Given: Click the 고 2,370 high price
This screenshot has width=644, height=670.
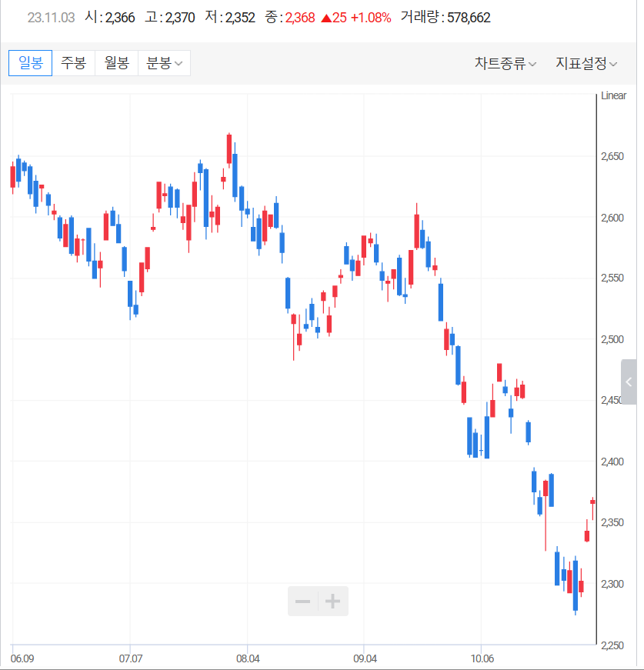Looking at the screenshot, I should pyautogui.click(x=169, y=18).
